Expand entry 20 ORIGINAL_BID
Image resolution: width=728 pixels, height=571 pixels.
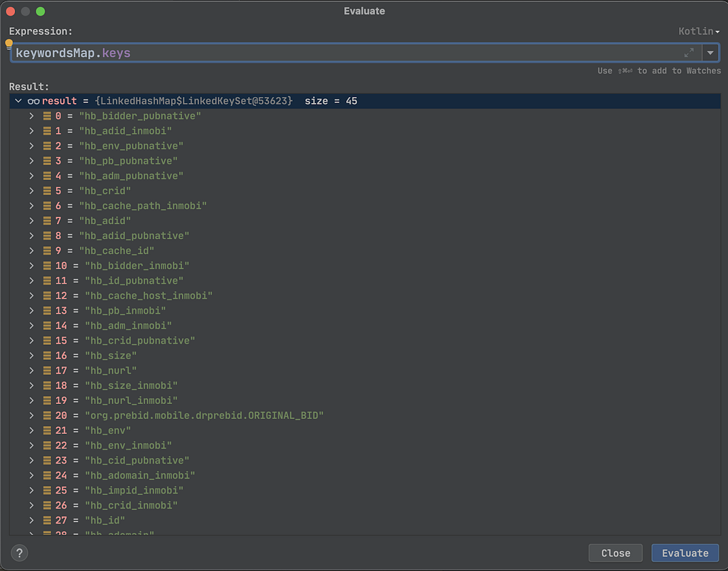(x=31, y=415)
